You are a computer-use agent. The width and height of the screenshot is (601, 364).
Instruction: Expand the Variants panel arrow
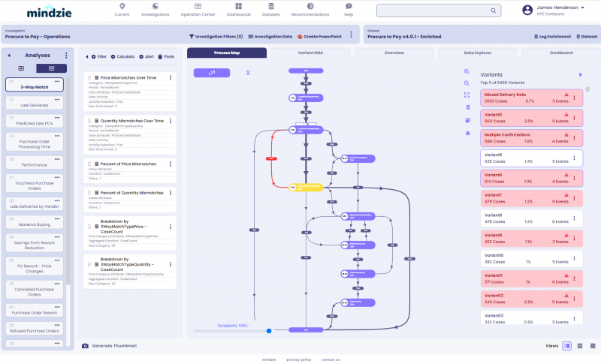coord(580,74)
